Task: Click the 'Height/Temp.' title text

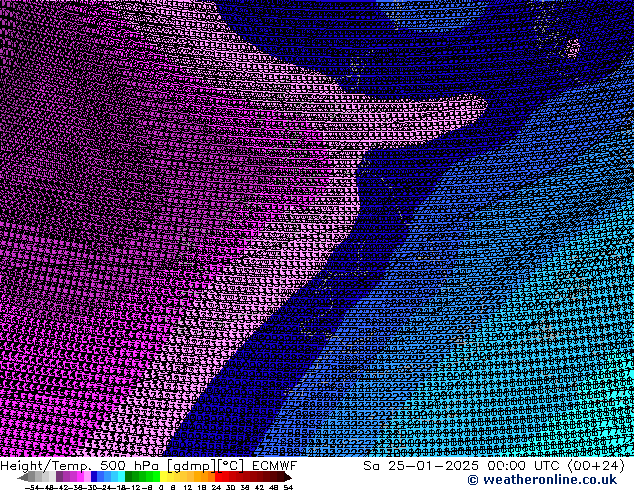Action: coord(46,467)
